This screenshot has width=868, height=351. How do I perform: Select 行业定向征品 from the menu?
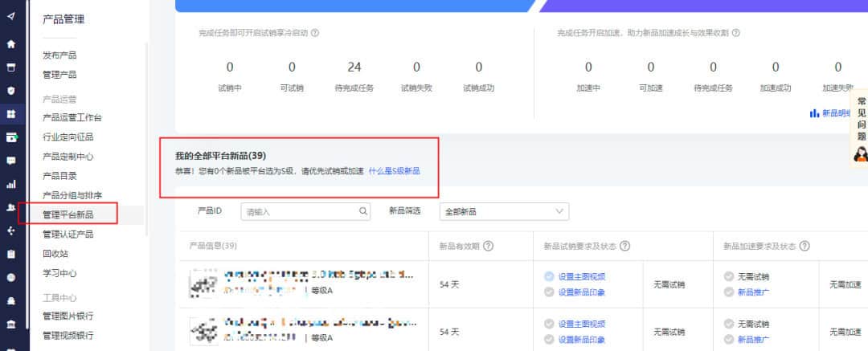pyautogui.click(x=68, y=137)
